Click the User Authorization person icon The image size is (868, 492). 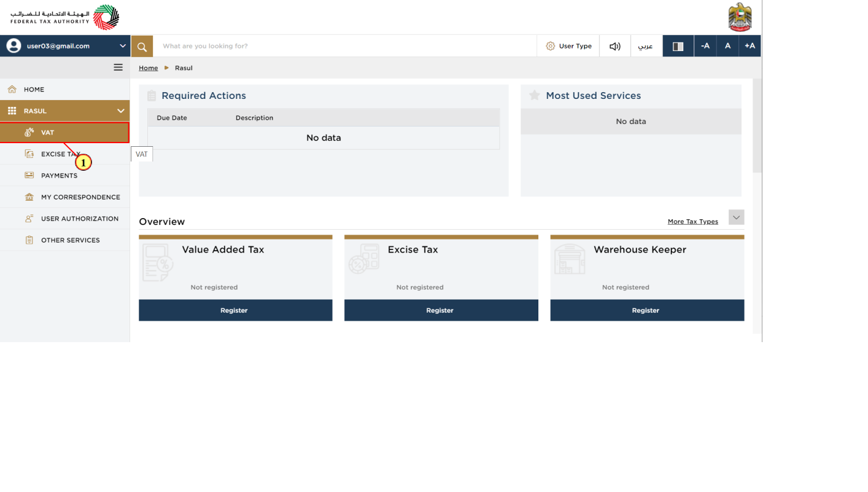tap(29, 219)
